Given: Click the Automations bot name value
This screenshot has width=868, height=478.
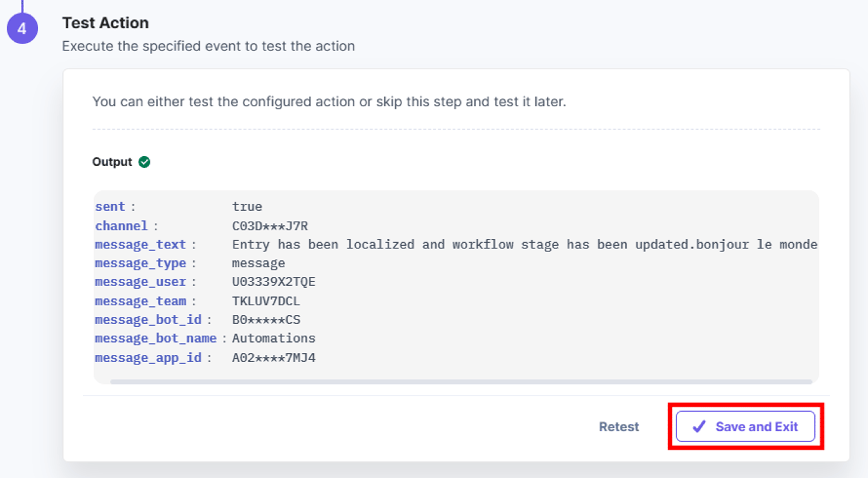Looking at the screenshot, I should point(274,338).
